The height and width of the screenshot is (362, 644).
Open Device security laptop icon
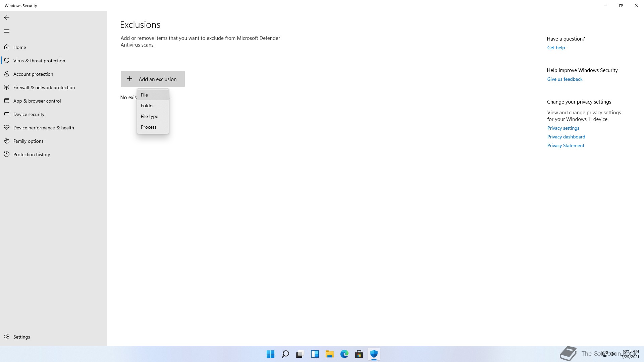click(x=7, y=114)
